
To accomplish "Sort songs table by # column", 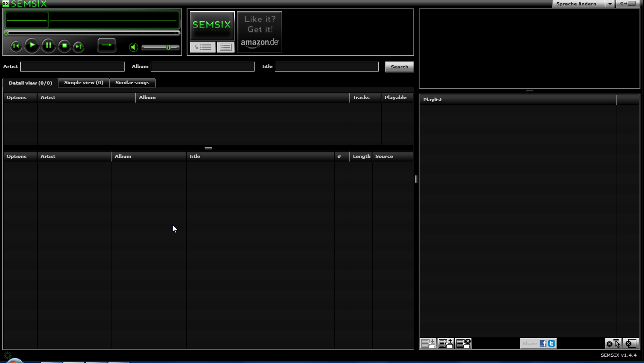I will [342, 156].
